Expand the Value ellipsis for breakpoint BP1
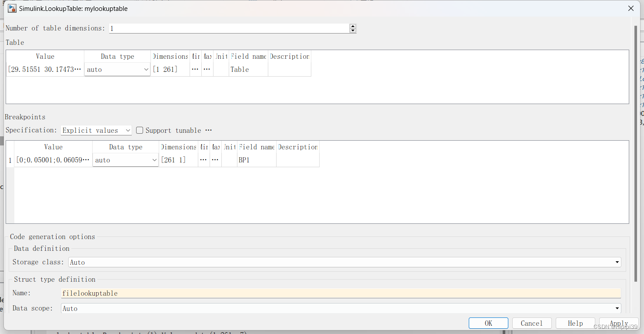 (85, 160)
